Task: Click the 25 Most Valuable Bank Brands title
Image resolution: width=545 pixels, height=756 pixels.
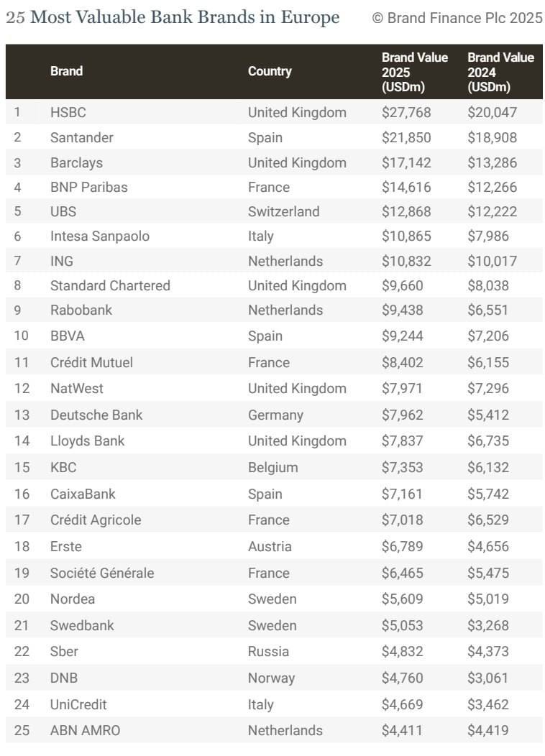Action: click(173, 18)
